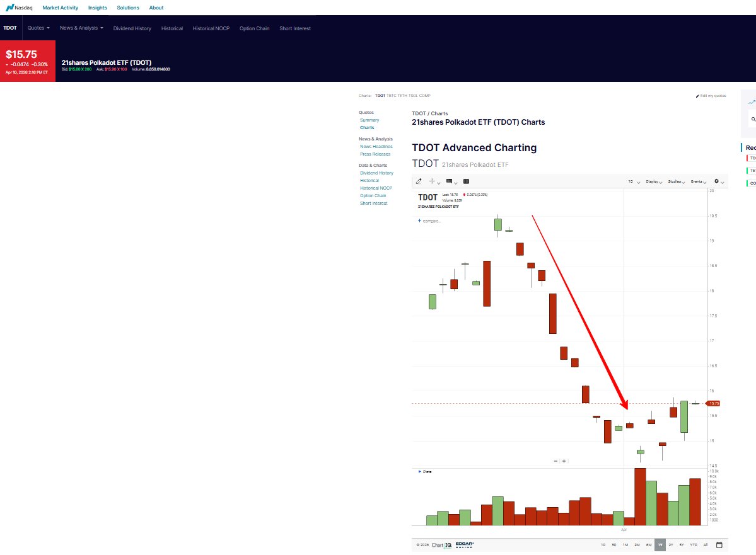Click the ChartIQ logo

[441, 545]
